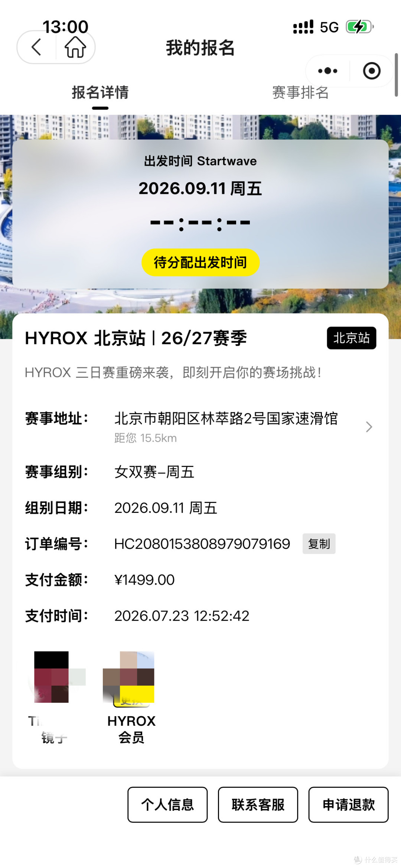This screenshot has height=868, width=401.
Task: Tap the 组别日期 value 2026.09.11 周五
Action: (x=166, y=508)
